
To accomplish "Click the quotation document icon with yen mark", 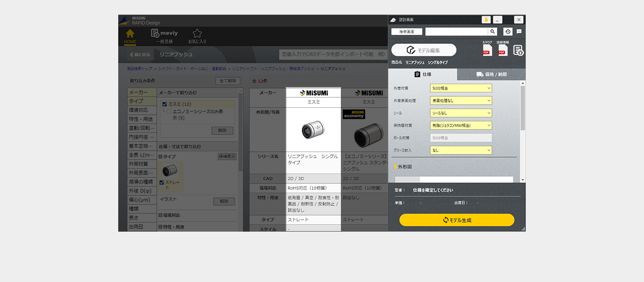I will [x=518, y=50].
